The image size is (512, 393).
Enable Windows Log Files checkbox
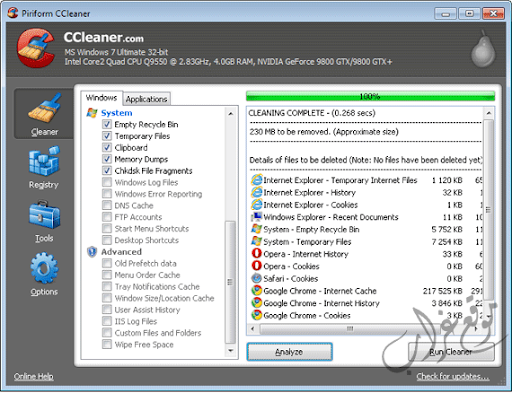[x=107, y=182]
